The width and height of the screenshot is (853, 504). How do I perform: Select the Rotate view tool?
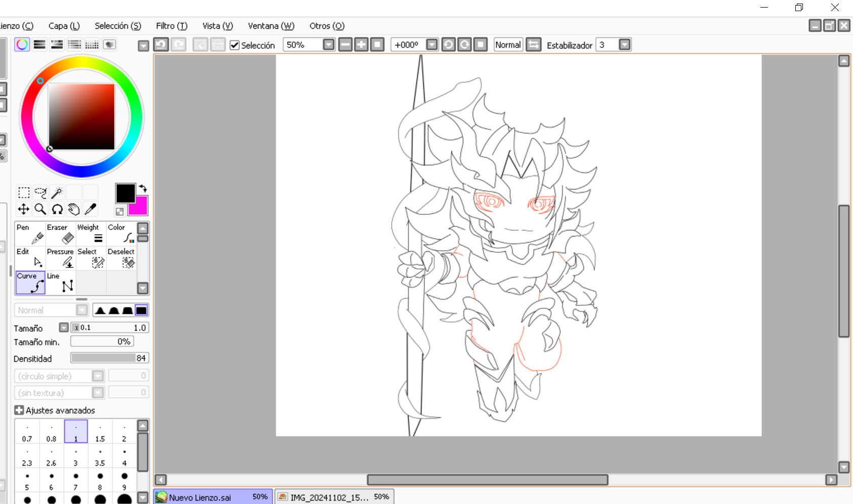57,209
